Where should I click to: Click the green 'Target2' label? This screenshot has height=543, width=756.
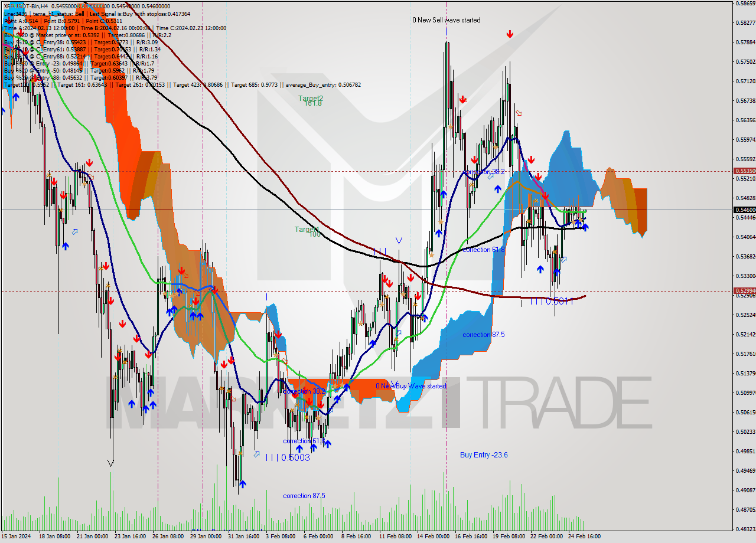(310, 99)
